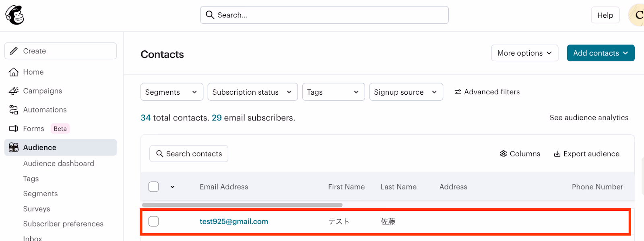Image resolution: width=644 pixels, height=241 pixels.
Task: Open Subscriber preferences submenu item
Action: [63, 224]
